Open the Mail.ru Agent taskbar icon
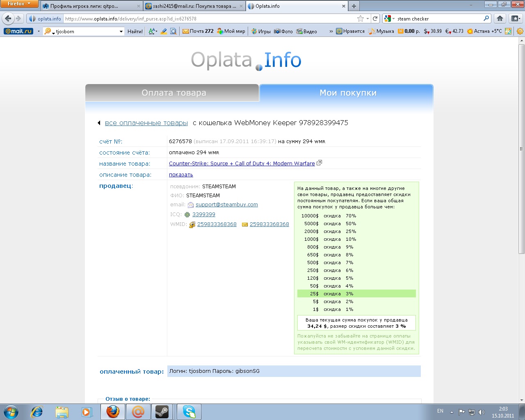 point(138,412)
